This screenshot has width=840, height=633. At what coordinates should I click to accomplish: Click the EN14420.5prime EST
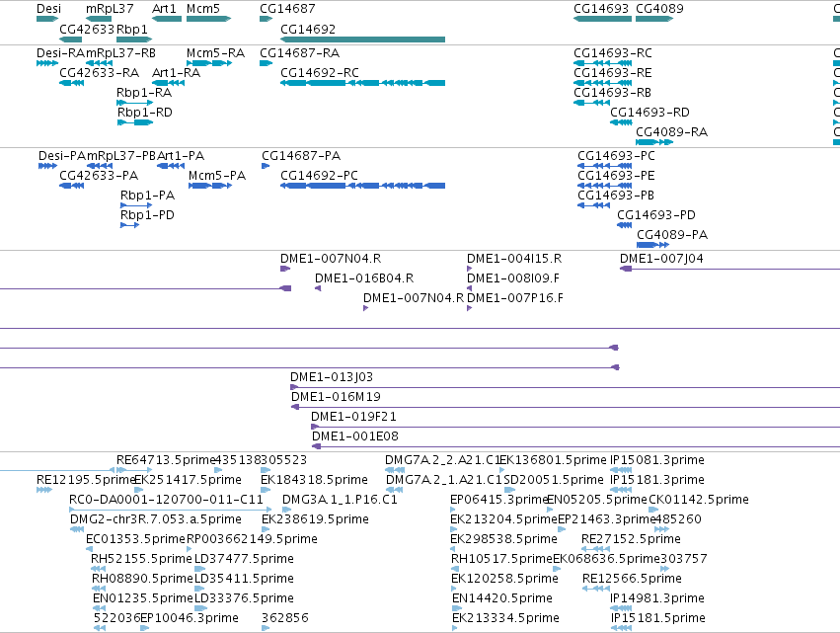[x=456, y=608]
